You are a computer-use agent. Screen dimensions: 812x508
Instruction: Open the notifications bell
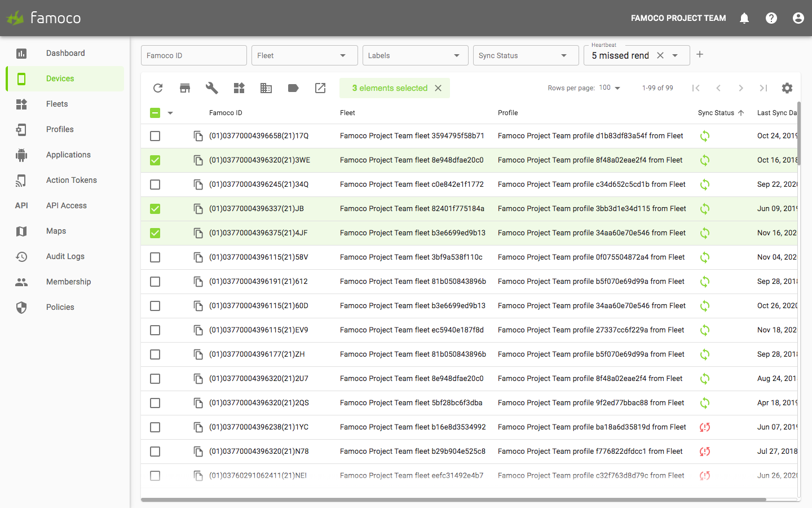point(744,18)
